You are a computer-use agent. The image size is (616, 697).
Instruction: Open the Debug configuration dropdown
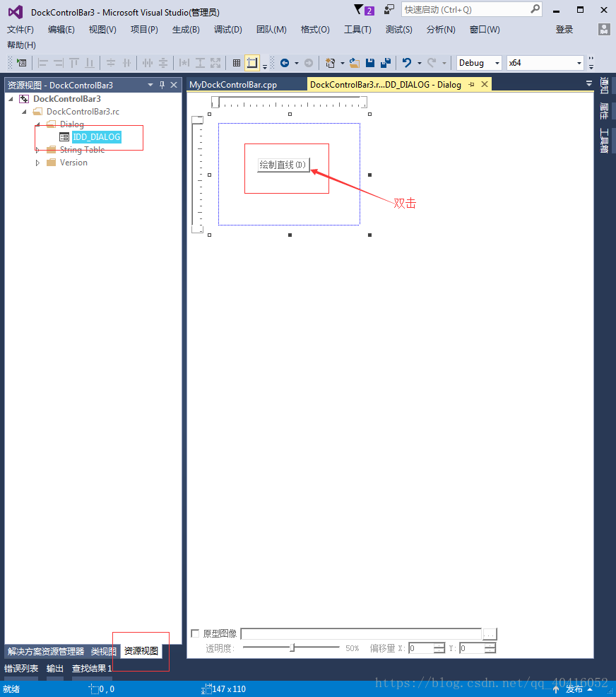497,63
